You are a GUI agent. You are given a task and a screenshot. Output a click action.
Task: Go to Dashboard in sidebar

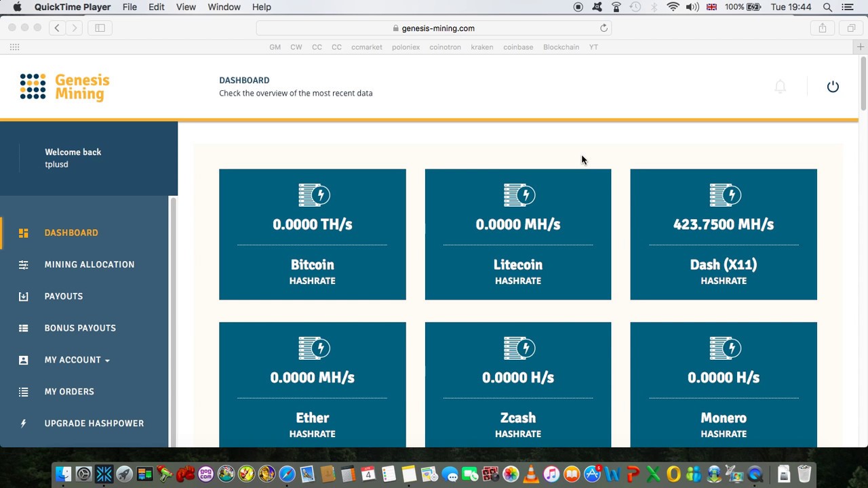(x=71, y=232)
